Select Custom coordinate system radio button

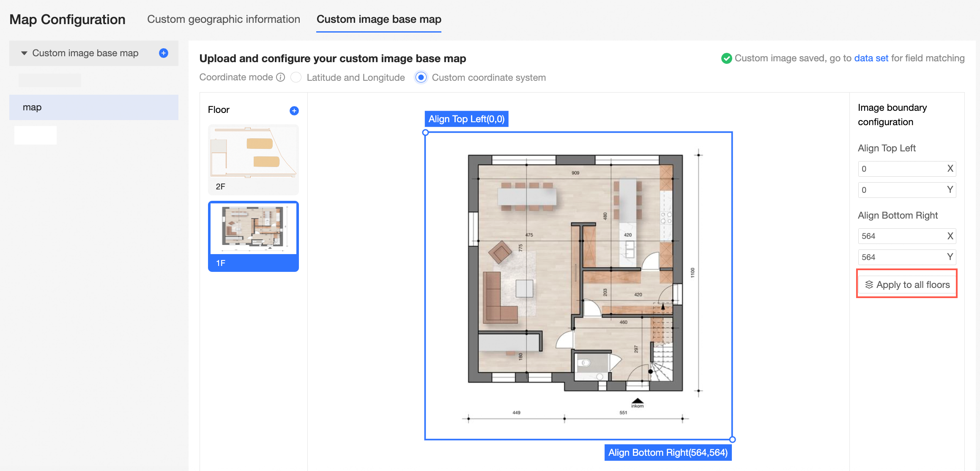click(421, 77)
